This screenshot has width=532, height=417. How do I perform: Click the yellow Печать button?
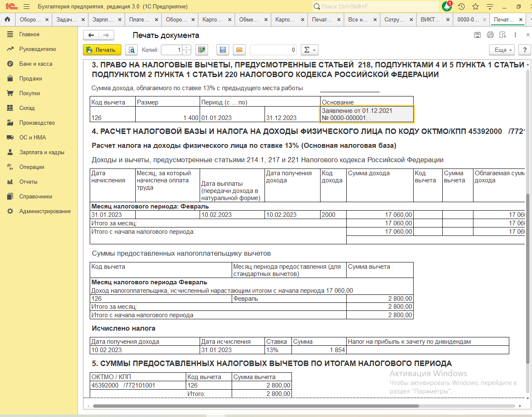tap(102, 50)
